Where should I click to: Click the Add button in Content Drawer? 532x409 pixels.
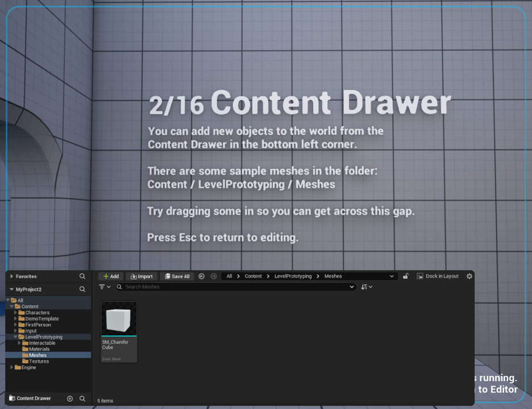[111, 277]
